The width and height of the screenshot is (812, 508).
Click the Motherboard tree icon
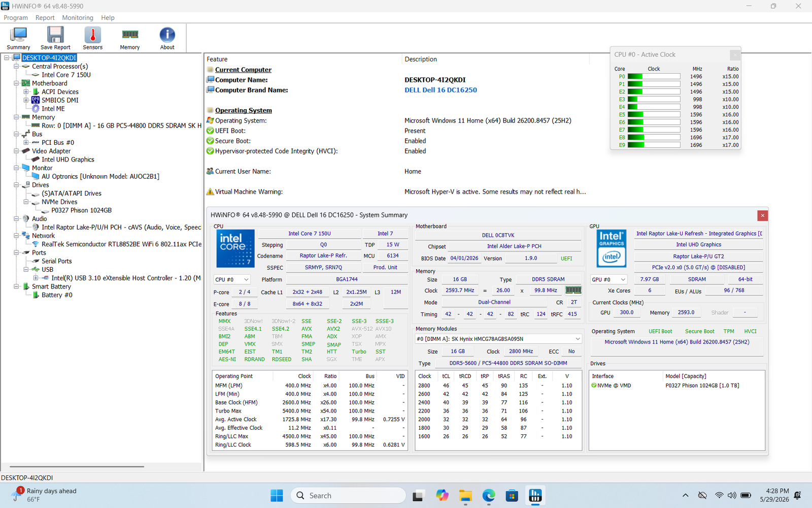(x=26, y=83)
